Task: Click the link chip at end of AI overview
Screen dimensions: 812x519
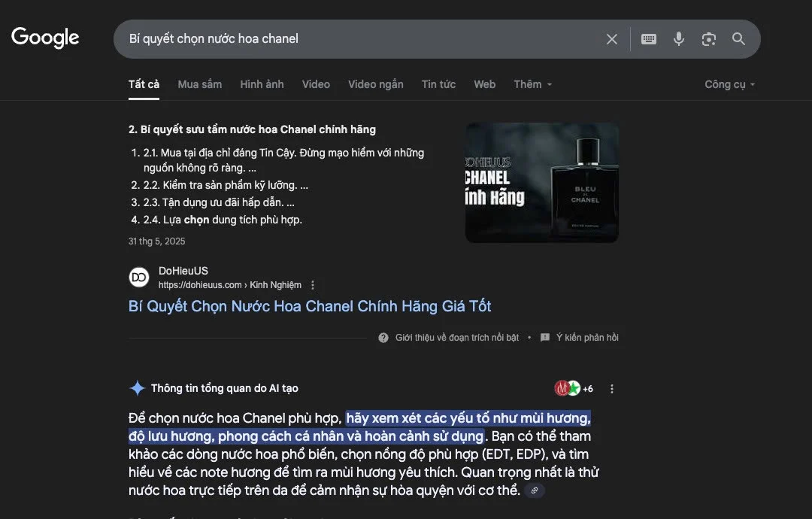Action: (535, 490)
